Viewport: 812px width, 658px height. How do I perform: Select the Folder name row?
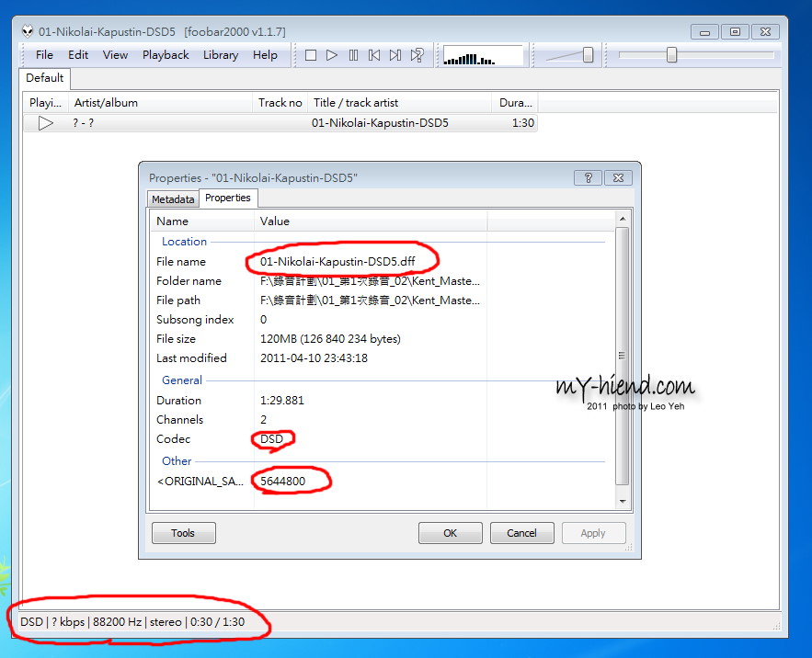point(318,280)
